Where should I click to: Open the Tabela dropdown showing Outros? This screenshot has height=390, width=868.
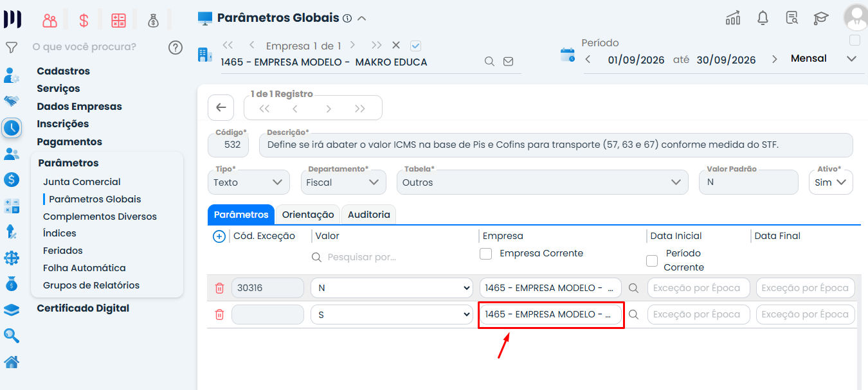coord(541,182)
